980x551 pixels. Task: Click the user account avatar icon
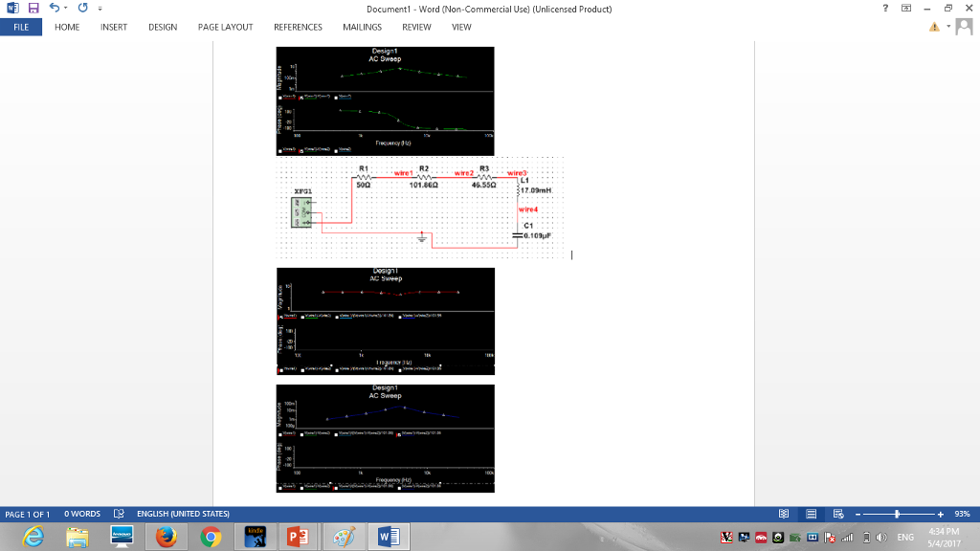click(x=964, y=27)
